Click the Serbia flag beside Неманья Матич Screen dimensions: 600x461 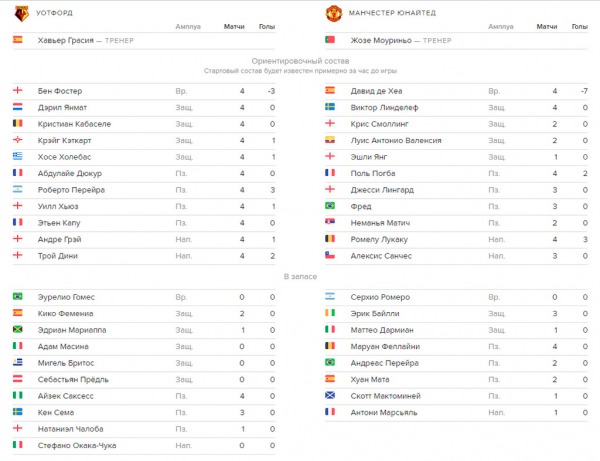[x=330, y=222]
